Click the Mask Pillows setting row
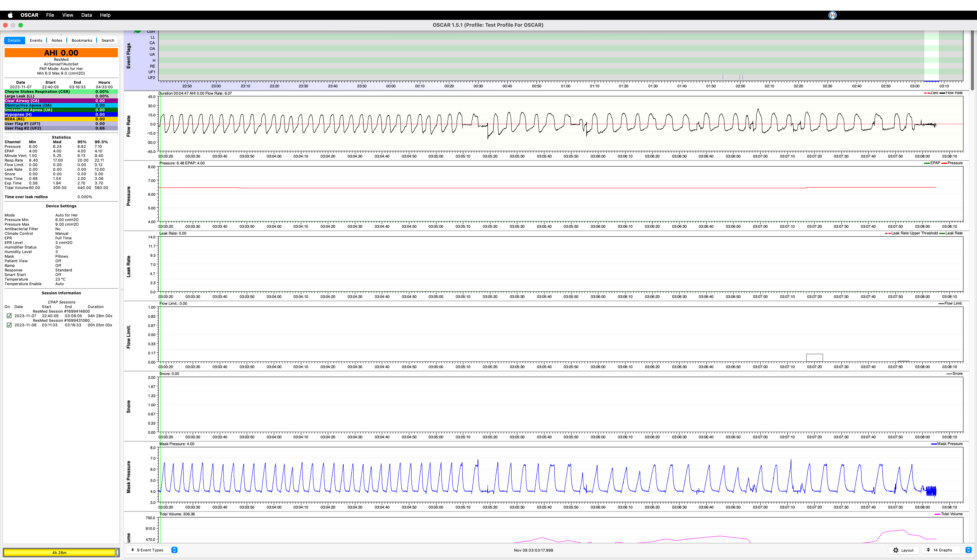 (x=37, y=257)
